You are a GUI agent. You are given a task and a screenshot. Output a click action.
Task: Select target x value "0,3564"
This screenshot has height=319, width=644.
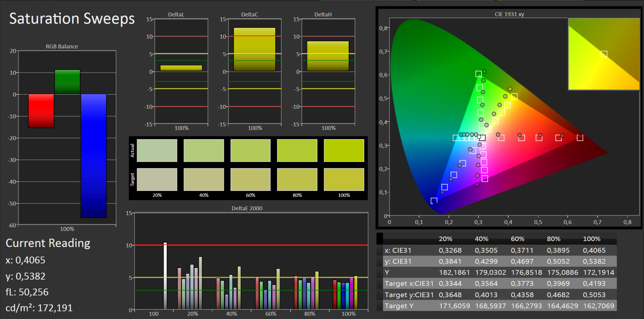coord(486,283)
